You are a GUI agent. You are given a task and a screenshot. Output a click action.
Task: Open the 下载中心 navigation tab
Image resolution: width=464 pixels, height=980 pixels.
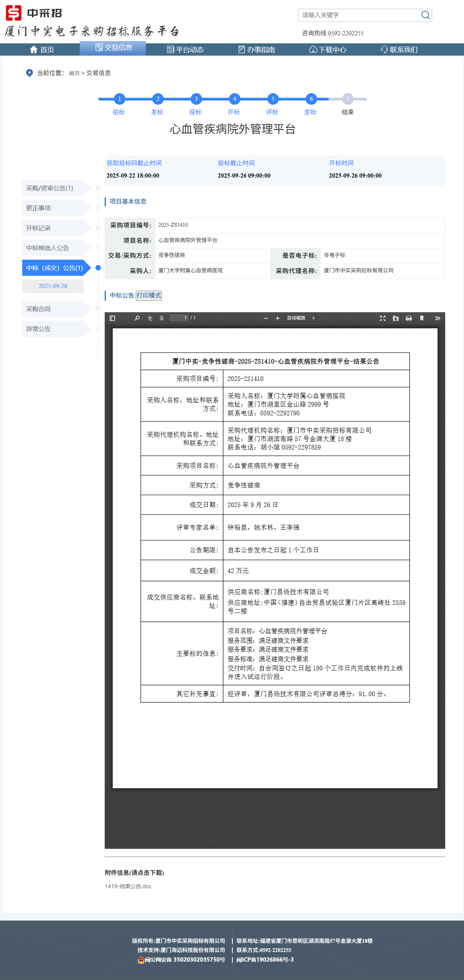coord(328,49)
